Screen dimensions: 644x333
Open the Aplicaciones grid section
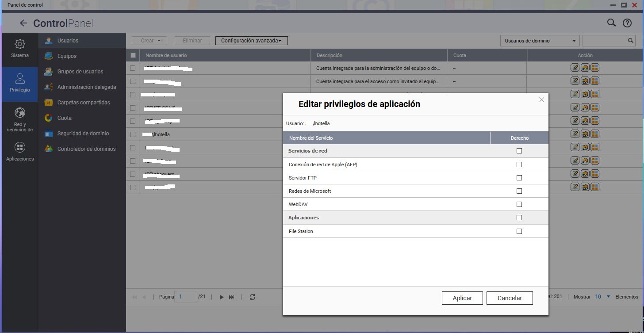point(19,152)
